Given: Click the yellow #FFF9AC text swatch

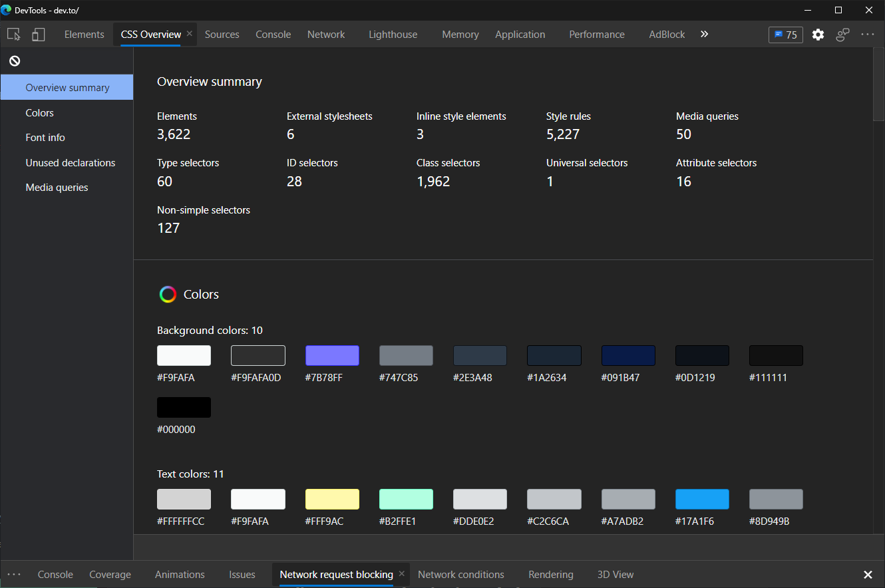Looking at the screenshot, I should 332,499.
